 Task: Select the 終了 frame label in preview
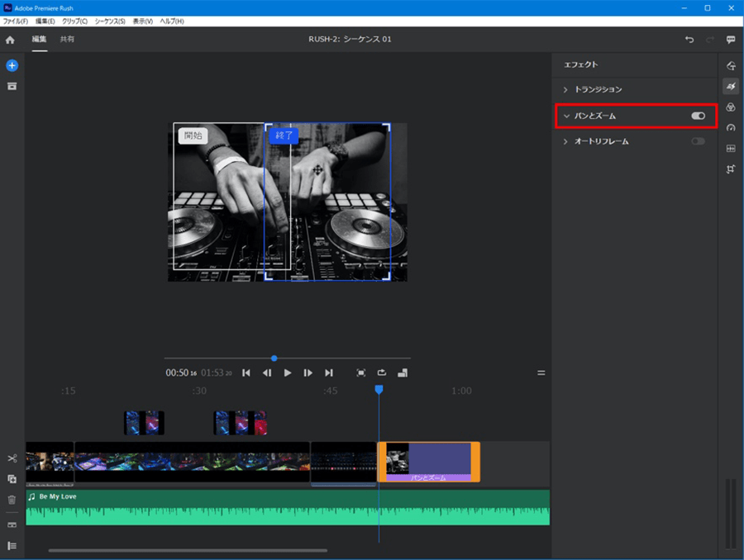(x=284, y=136)
